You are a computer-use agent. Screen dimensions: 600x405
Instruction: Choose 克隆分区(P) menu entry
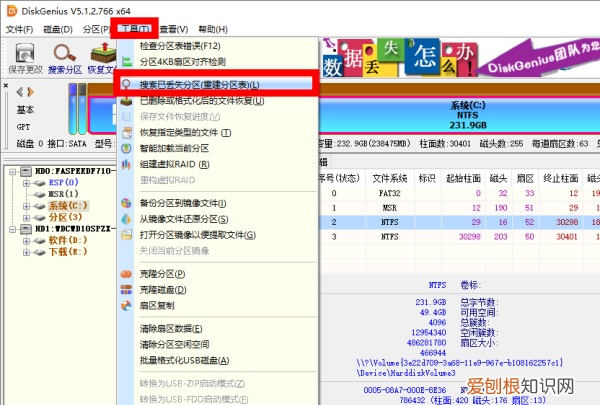pyautogui.click(x=218, y=274)
